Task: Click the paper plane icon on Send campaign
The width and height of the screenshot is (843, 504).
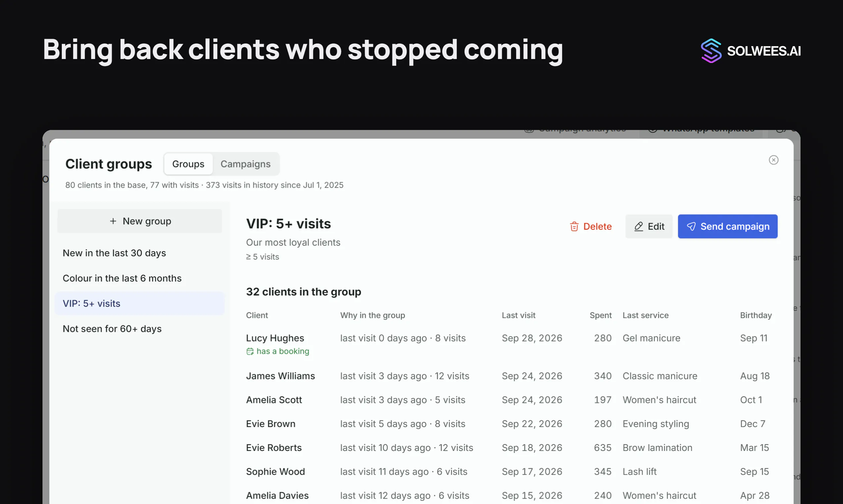Action: click(691, 226)
